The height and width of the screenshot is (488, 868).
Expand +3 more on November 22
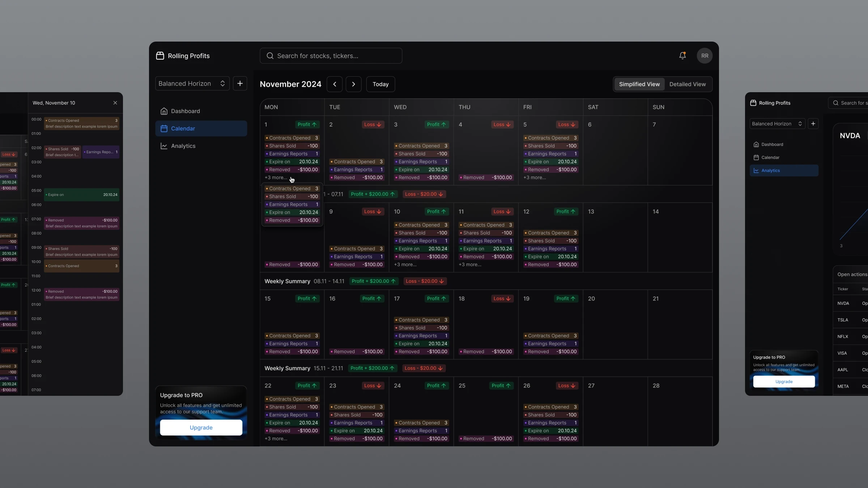coord(276,438)
